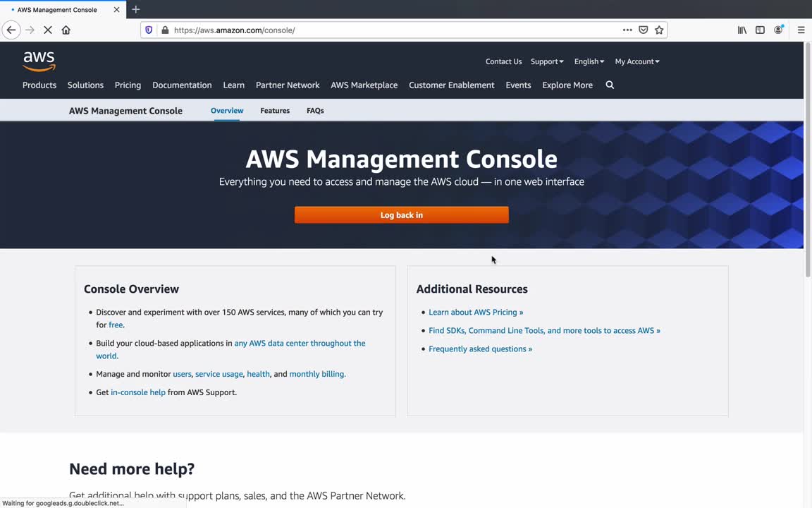Open the English language dropdown
The image size is (812, 508).
tap(589, 61)
